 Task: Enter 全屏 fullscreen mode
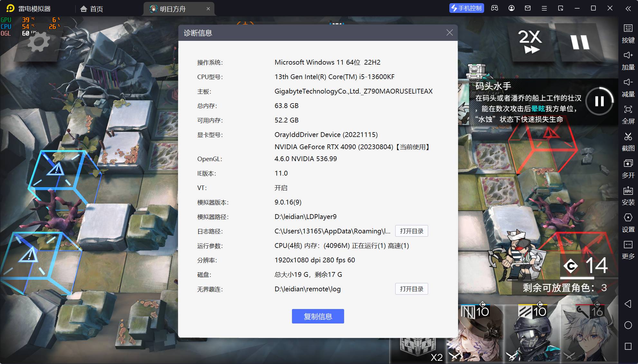pos(628,110)
